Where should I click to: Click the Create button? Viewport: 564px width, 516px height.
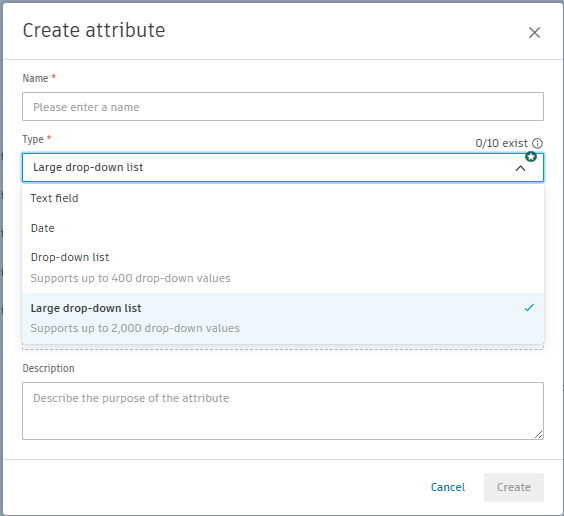point(514,487)
